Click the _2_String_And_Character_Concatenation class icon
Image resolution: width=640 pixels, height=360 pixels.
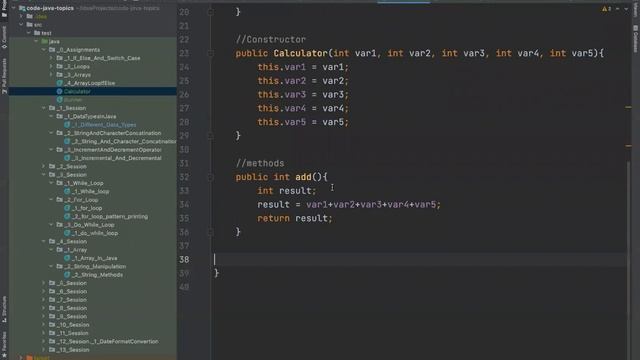(67, 141)
